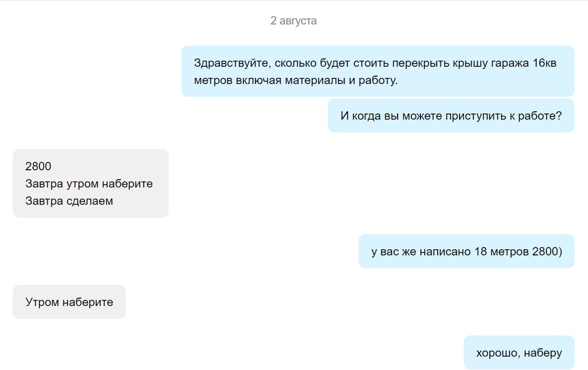Click the line "Завтра утром наберите"
Screen dimensions: 588x370
pos(89,184)
